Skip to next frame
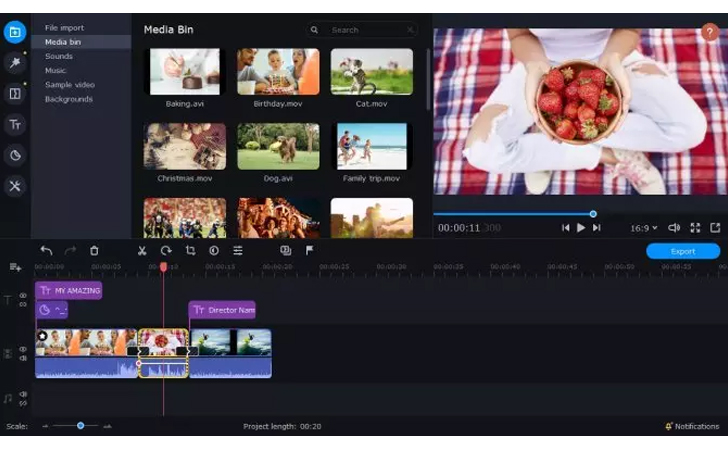The width and height of the screenshot is (728, 450). pos(597,228)
